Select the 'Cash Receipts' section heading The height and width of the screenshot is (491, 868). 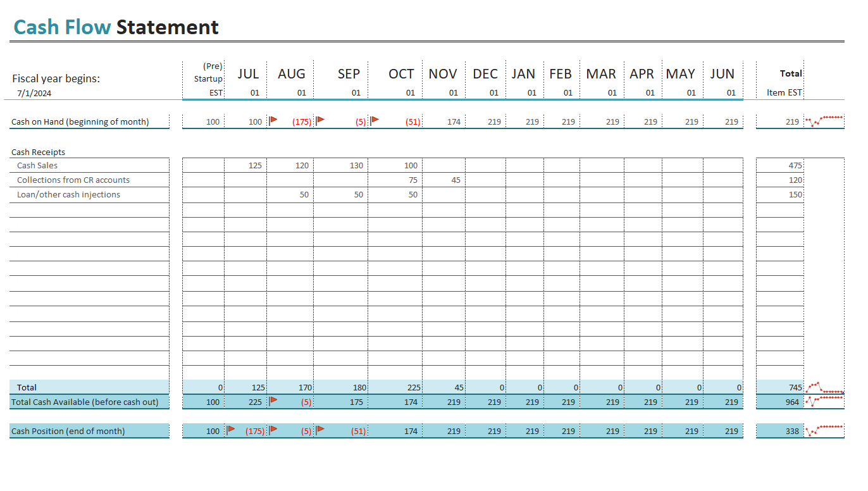pos(38,152)
